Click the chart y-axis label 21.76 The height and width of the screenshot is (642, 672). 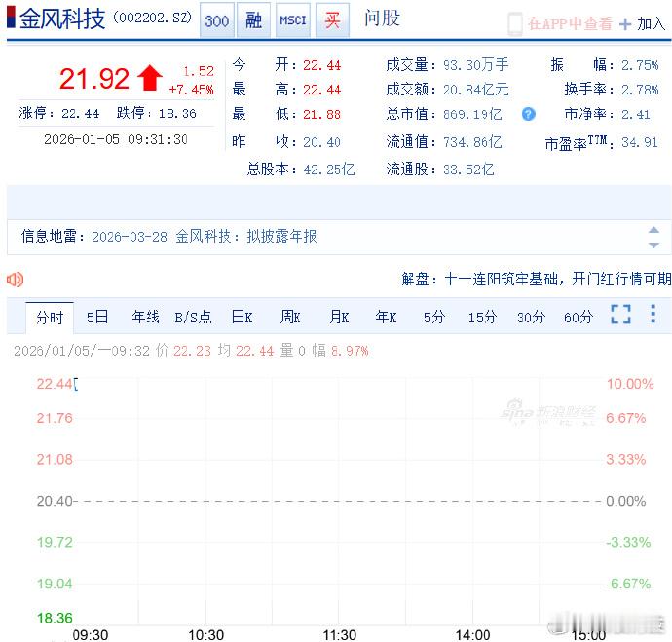55,418
